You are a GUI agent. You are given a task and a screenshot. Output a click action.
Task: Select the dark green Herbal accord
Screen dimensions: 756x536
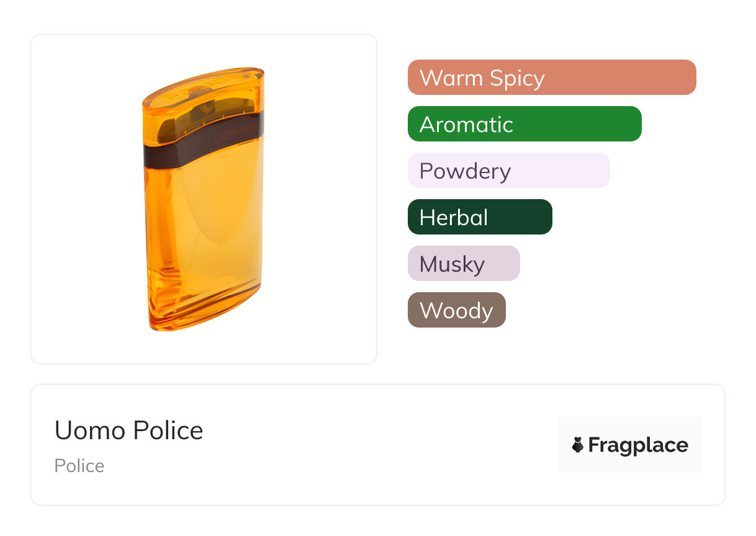point(479,217)
